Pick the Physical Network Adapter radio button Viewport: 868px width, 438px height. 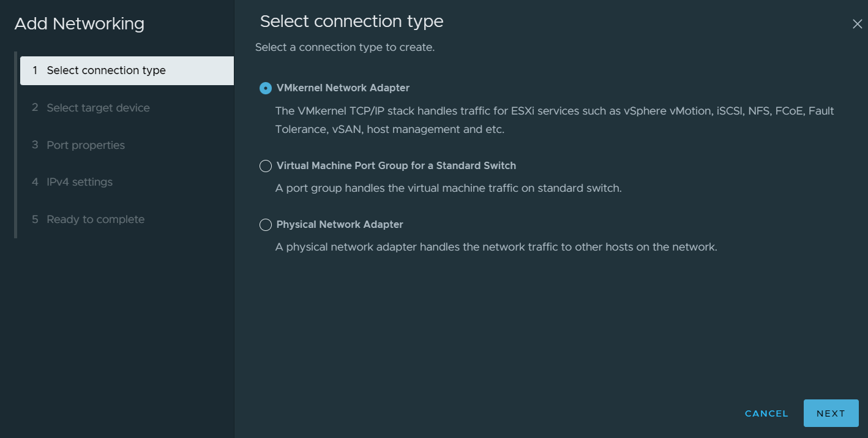click(266, 225)
